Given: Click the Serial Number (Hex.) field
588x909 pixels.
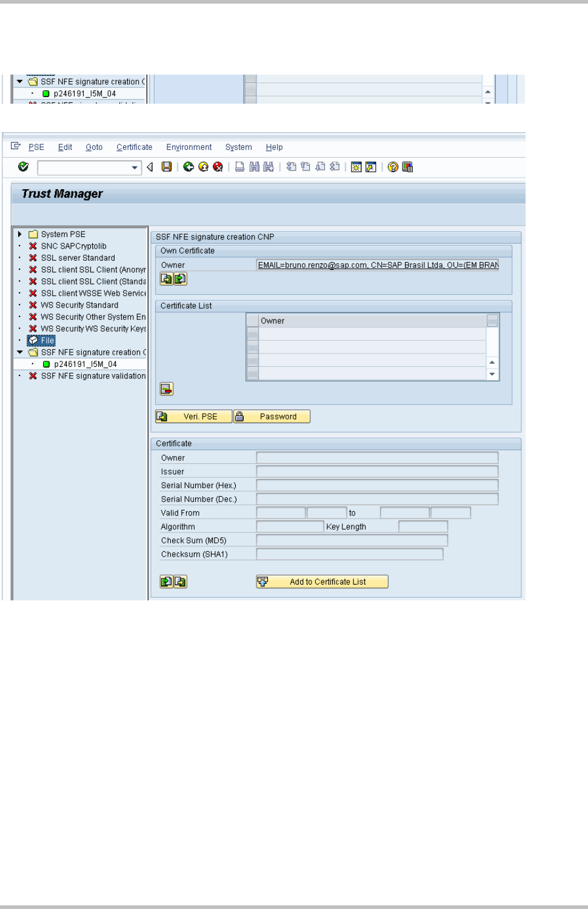Looking at the screenshot, I should (x=377, y=485).
